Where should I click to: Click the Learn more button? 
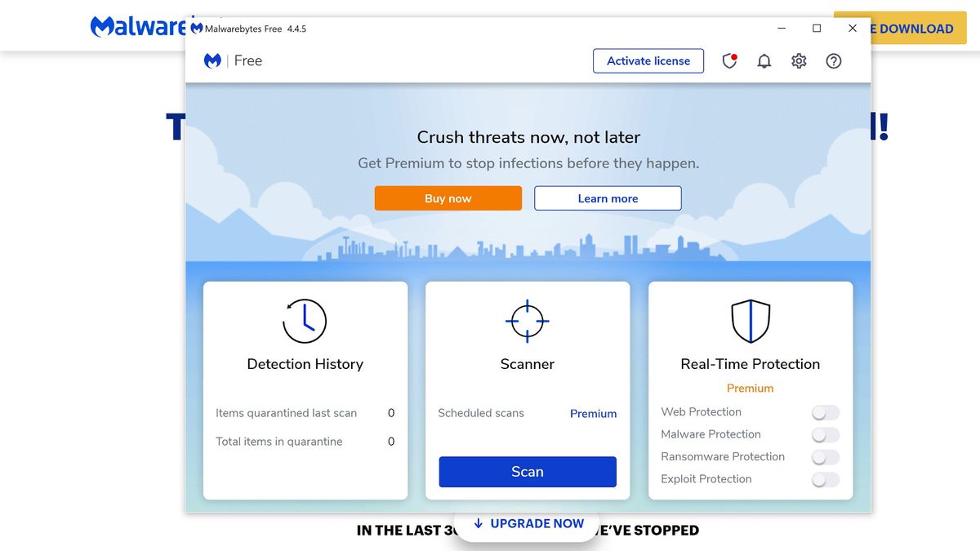coord(608,198)
